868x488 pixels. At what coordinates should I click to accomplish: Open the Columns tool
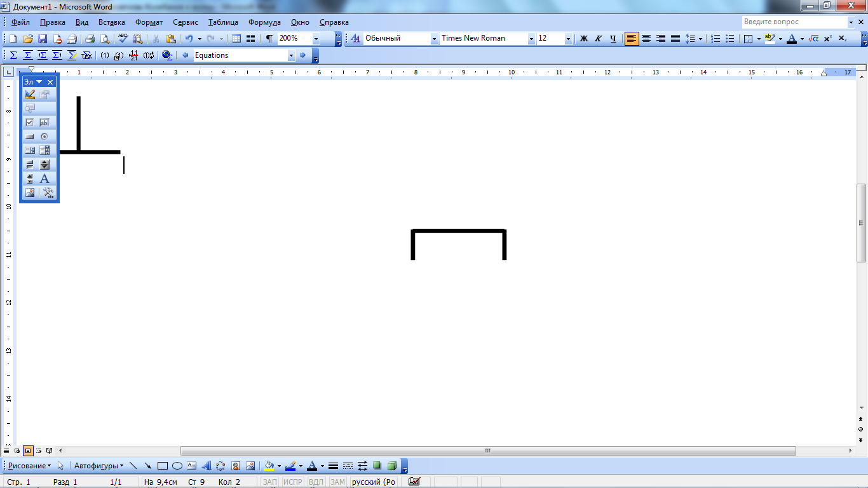pyautogui.click(x=251, y=39)
